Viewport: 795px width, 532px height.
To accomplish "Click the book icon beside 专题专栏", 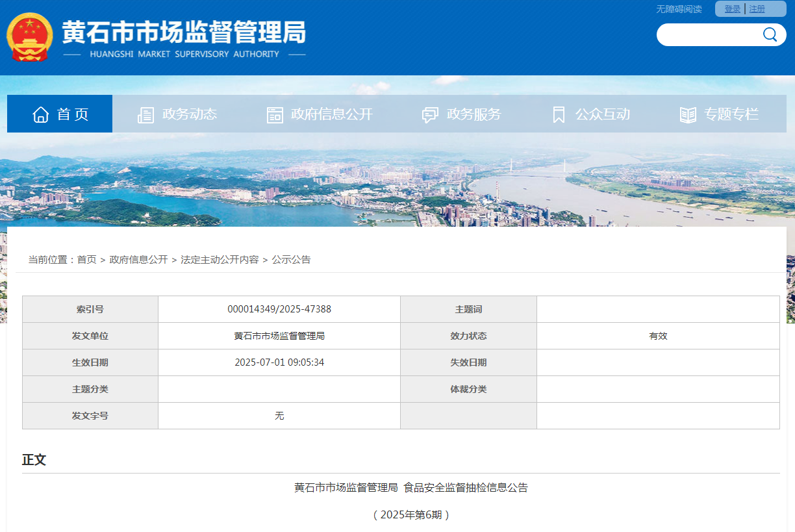I will click(x=688, y=115).
